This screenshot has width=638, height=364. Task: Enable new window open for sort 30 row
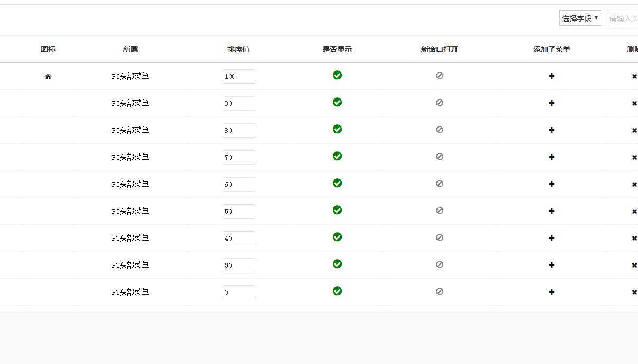pos(439,265)
